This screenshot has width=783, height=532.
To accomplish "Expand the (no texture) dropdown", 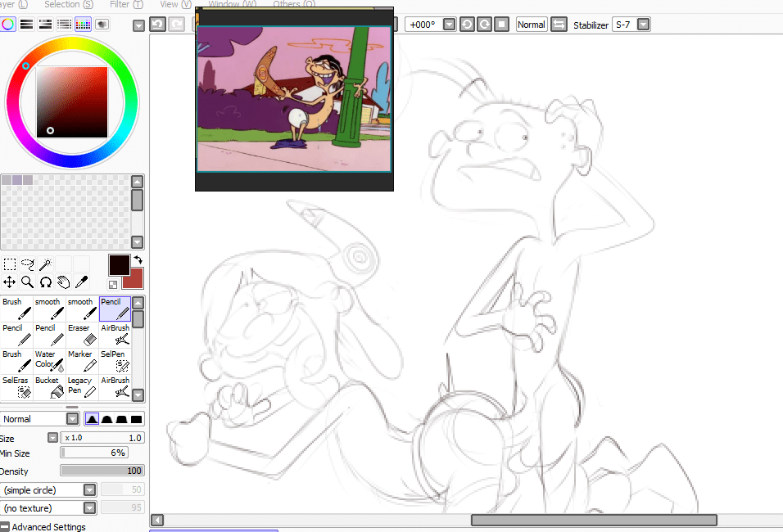I will [x=89, y=508].
